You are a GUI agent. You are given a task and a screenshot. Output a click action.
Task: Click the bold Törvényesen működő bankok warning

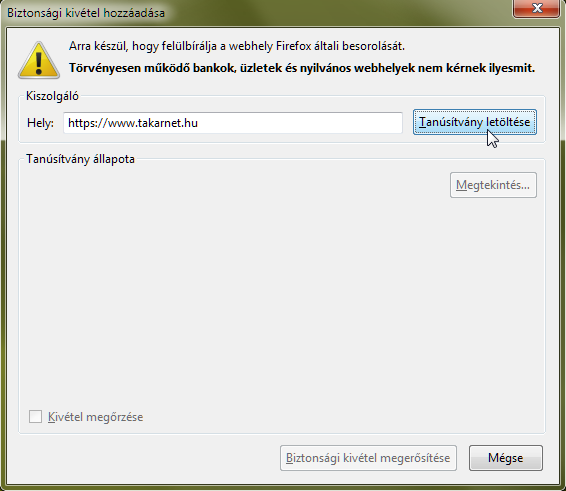(x=302, y=68)
